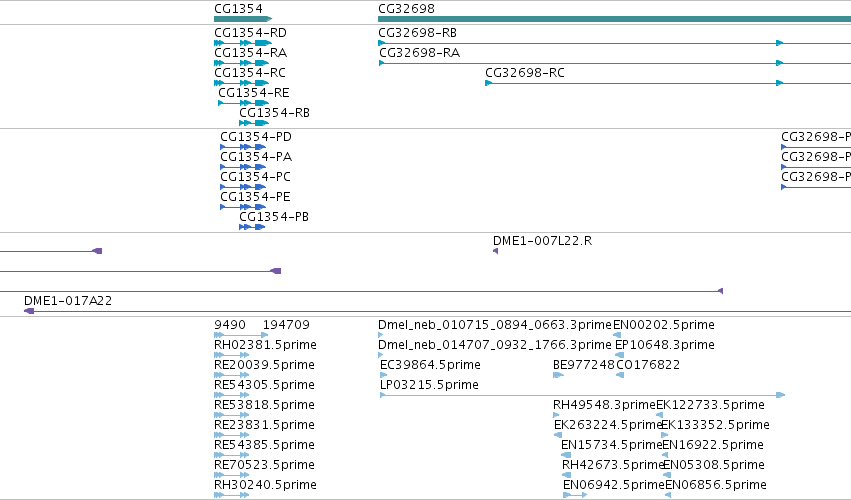Click Dmel_neb_010715_0894_0663.3prime label

(x=495, y=325)
